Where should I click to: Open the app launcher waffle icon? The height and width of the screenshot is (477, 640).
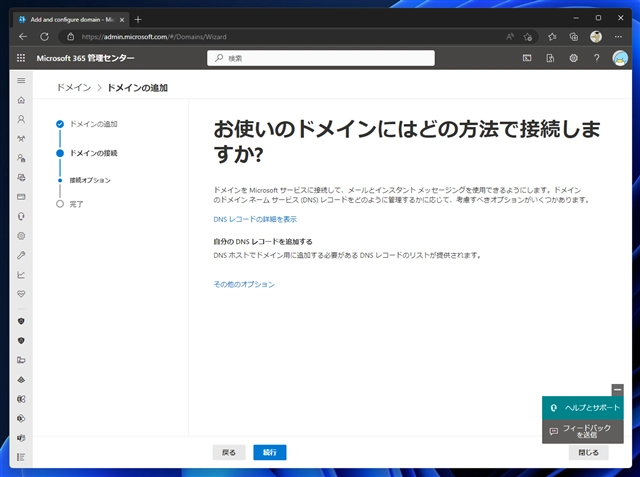coord(21,58)
